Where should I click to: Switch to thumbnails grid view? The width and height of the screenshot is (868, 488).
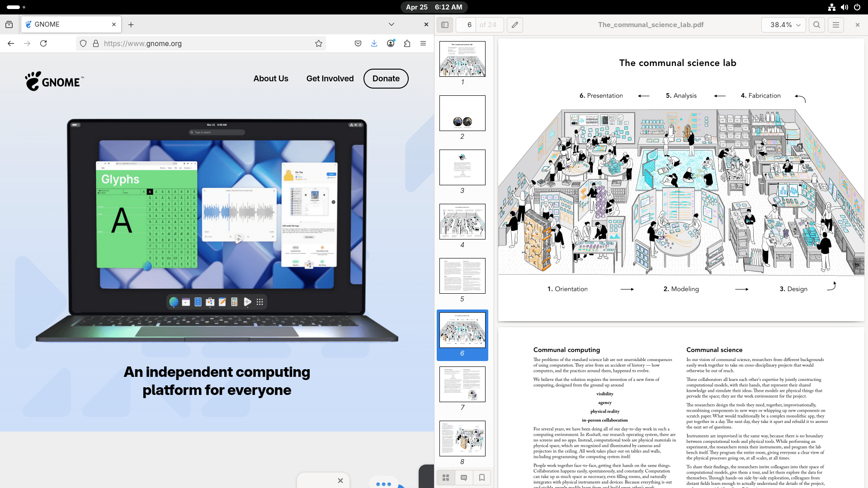[446, 478]
